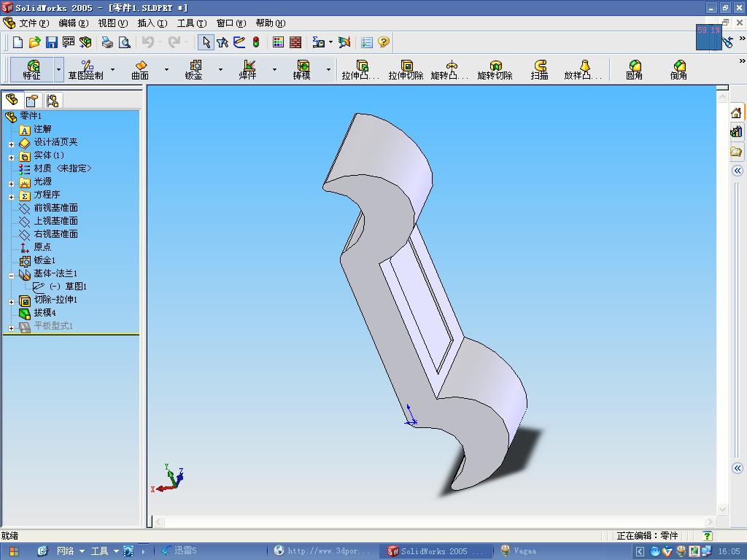Open the color palette grid icon

278,42
